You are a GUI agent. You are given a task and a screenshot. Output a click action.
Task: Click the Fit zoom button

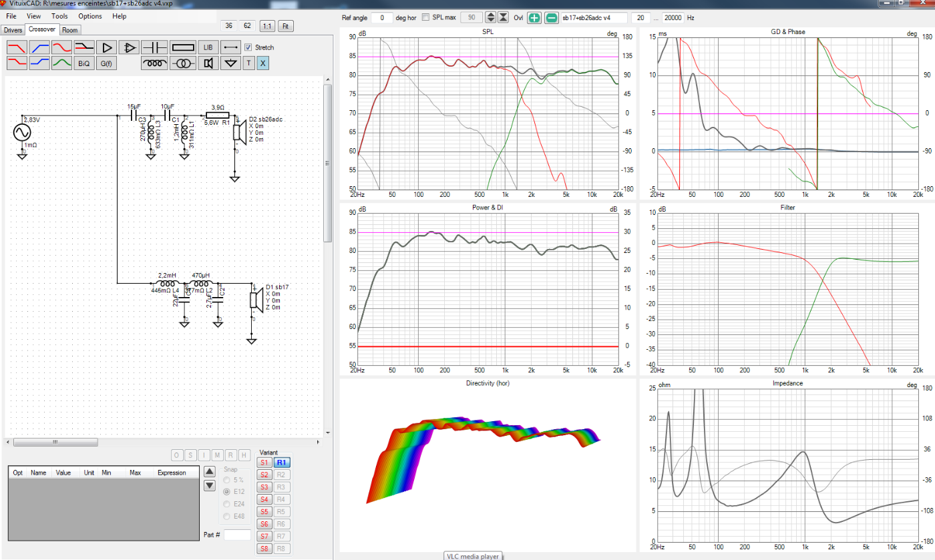tap(285, 26)
